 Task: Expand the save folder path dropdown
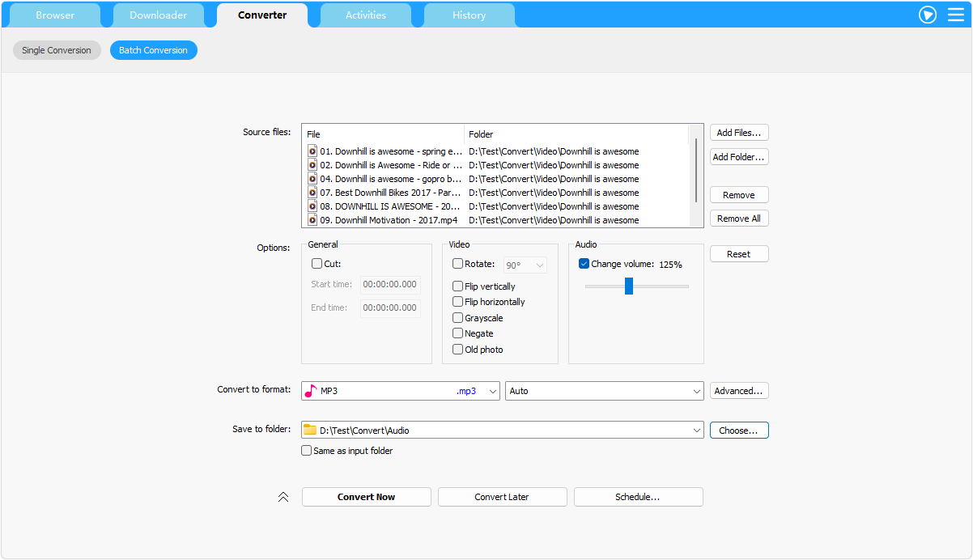click(x=697, y=431)
